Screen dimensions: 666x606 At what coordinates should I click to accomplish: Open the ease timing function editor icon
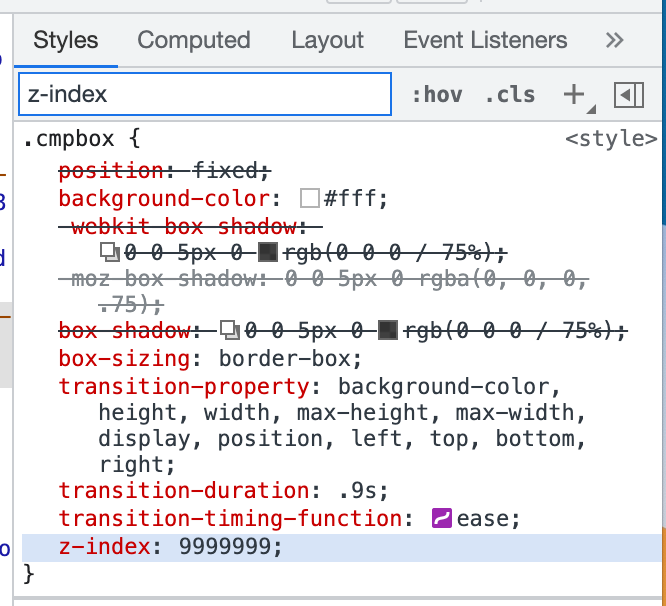[442, 519]
